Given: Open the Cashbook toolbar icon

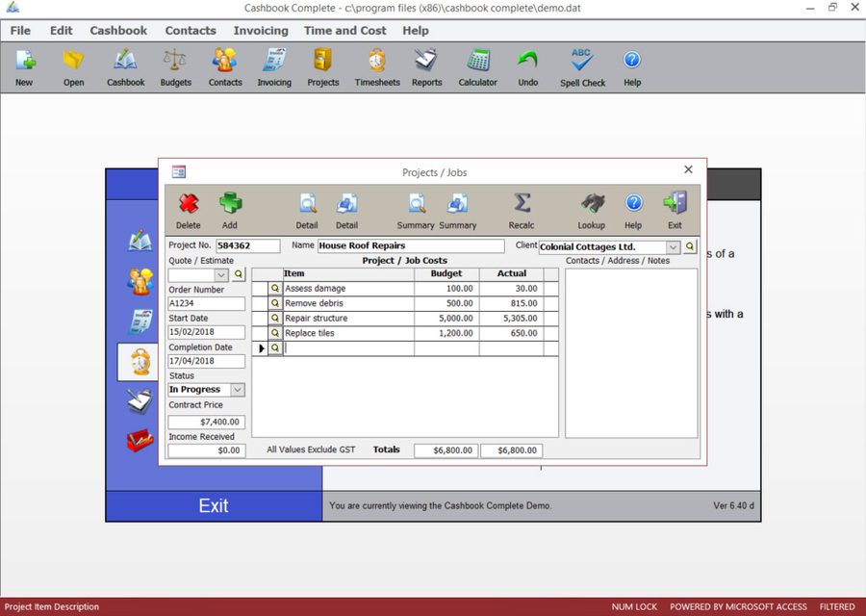Looking at the screenshot, I should click(x=125, y=61).
